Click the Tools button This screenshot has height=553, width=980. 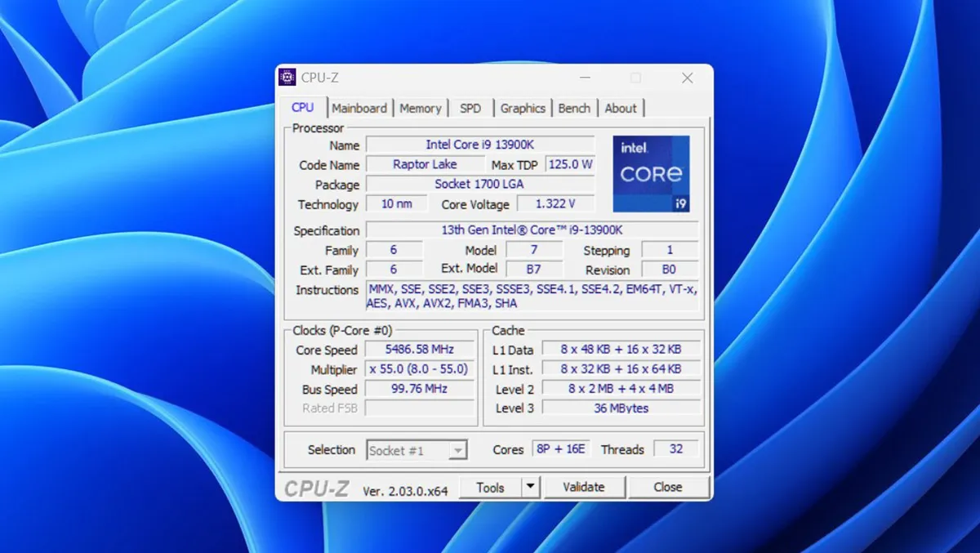(x=490, y=487)
